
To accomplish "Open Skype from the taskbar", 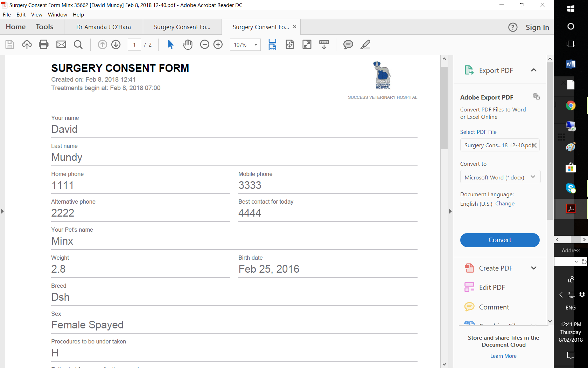I will tap(570, 188).
